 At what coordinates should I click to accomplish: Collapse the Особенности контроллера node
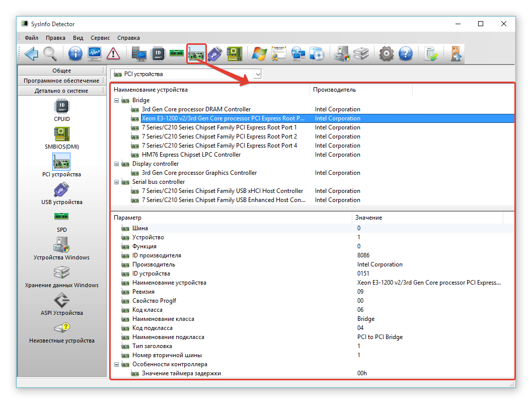coord(116,364)
